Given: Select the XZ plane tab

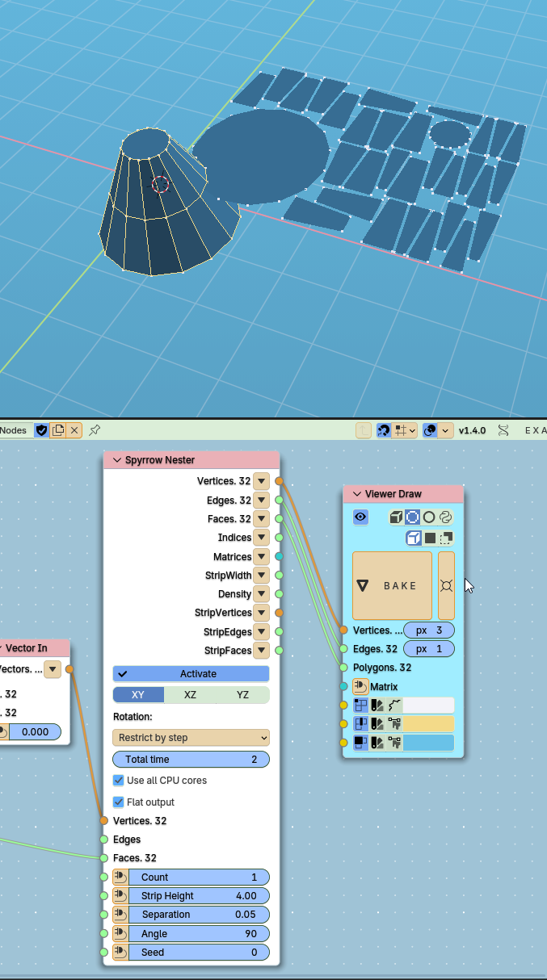Looking at the screenshot, I should tap(190, 695).
